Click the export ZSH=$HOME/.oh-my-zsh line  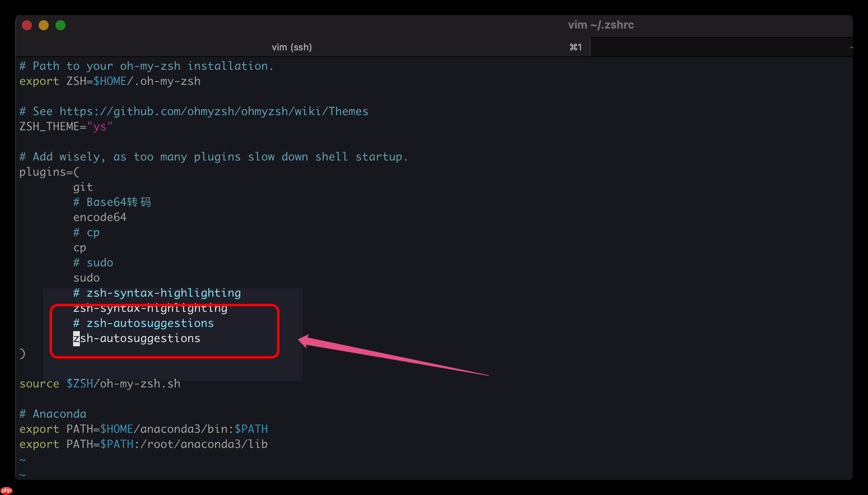[x=110, y=81]
